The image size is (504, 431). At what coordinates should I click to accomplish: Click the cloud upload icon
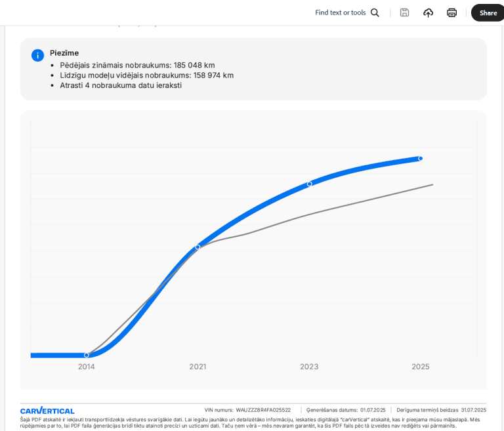[x=428, y=12]
